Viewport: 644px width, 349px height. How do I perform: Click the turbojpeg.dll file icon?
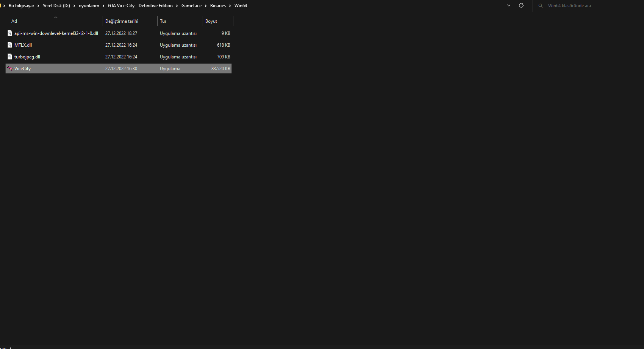pyautogui.click(x=10, y=57)
